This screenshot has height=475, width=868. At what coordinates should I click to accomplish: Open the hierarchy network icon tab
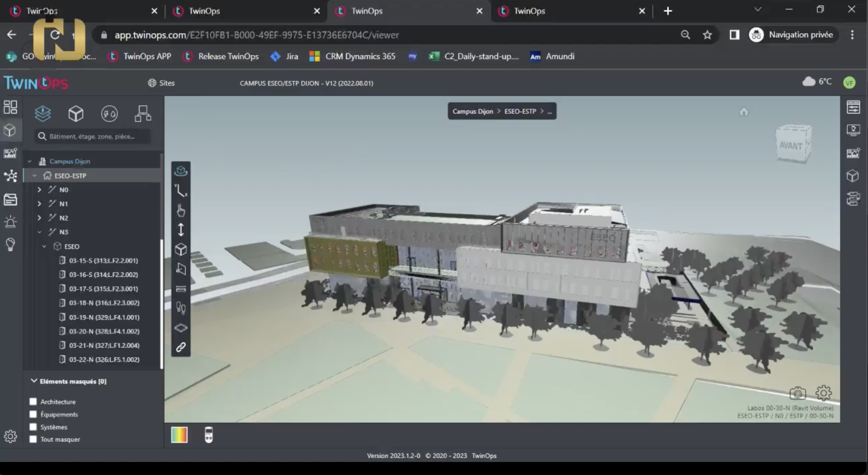pos(143,113)
